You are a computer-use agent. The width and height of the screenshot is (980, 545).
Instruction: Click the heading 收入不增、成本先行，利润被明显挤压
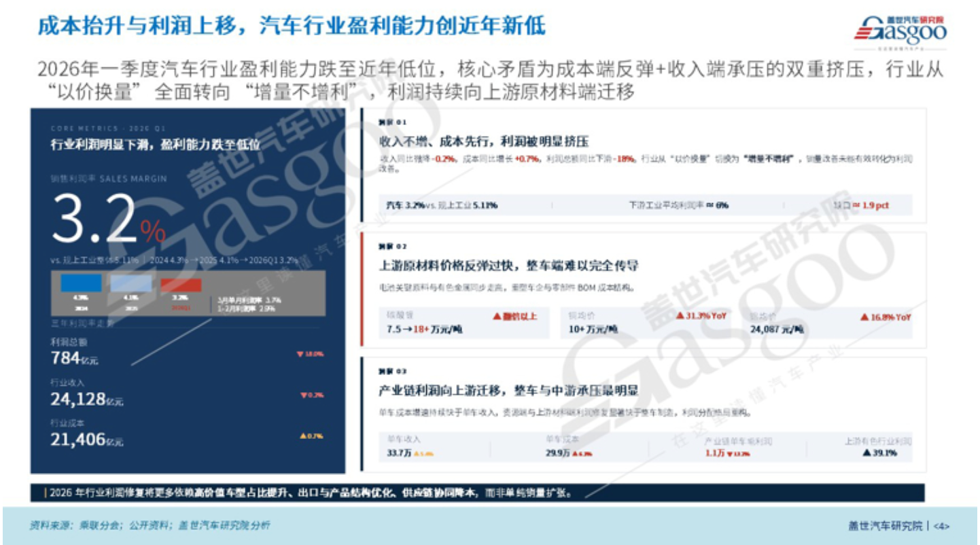click(483, 141)
